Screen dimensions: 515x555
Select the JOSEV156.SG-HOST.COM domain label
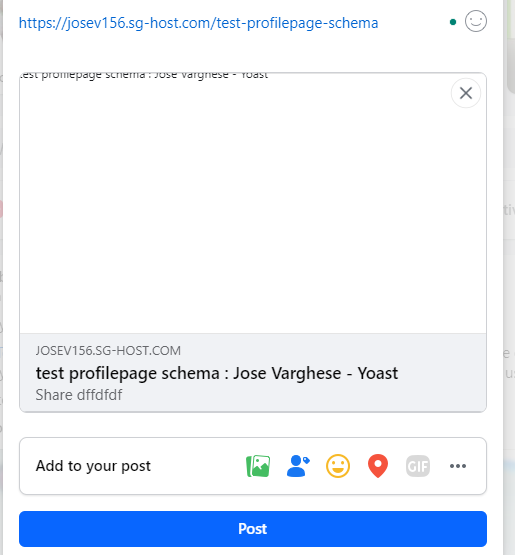[x=108, y=350]
